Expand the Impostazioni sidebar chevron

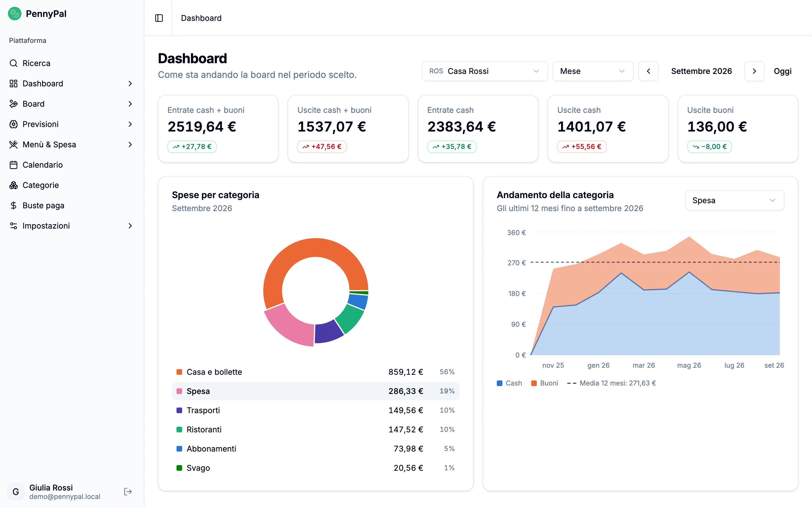tap(130, 226)
